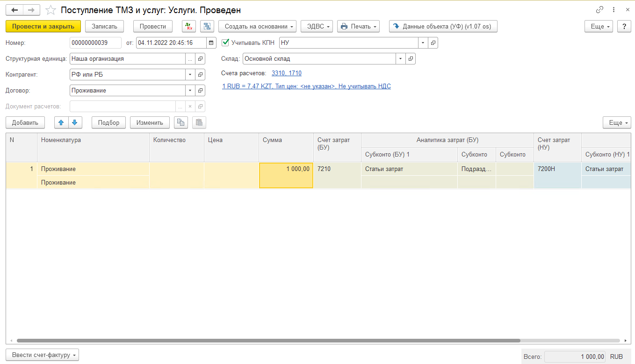Move row up with arrow button

click(x=61, y=122)
